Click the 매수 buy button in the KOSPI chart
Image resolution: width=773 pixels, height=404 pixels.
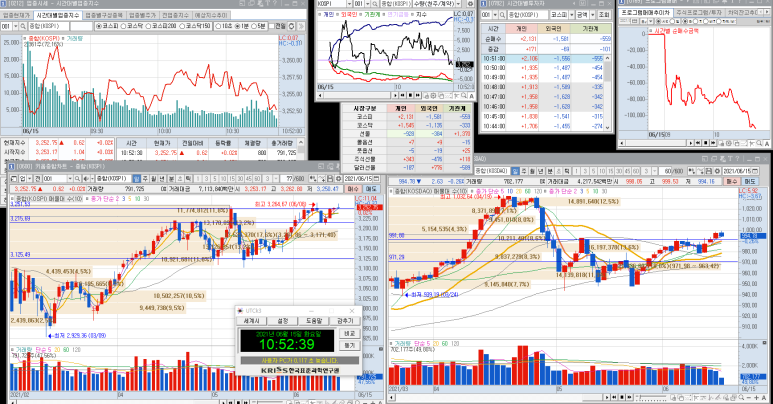coord(353,189)
